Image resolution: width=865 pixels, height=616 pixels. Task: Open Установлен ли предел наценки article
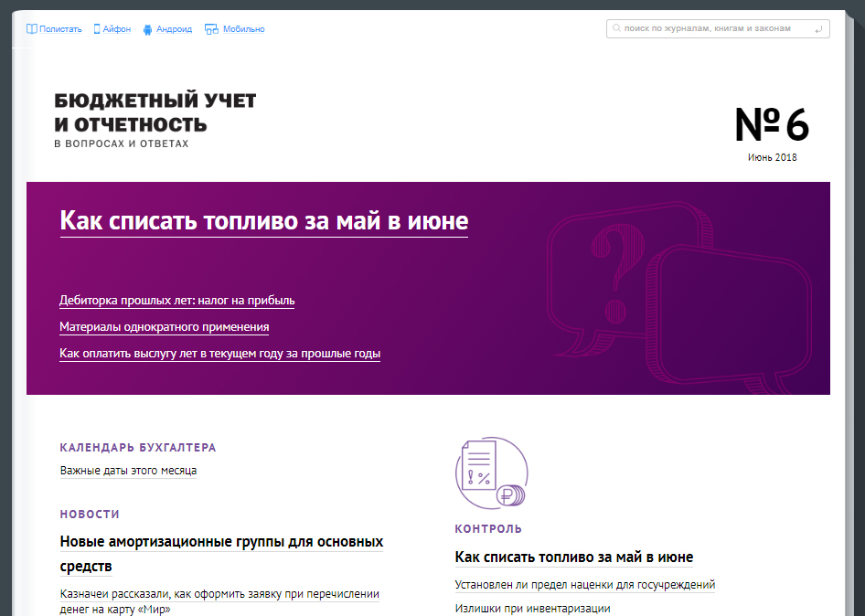point(585,585)
